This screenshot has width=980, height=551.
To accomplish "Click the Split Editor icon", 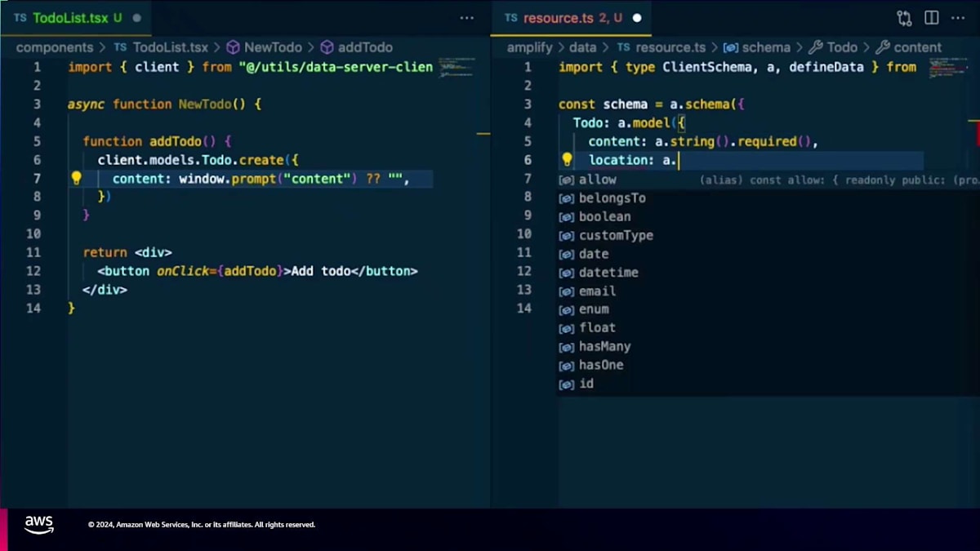I will 931,18.
